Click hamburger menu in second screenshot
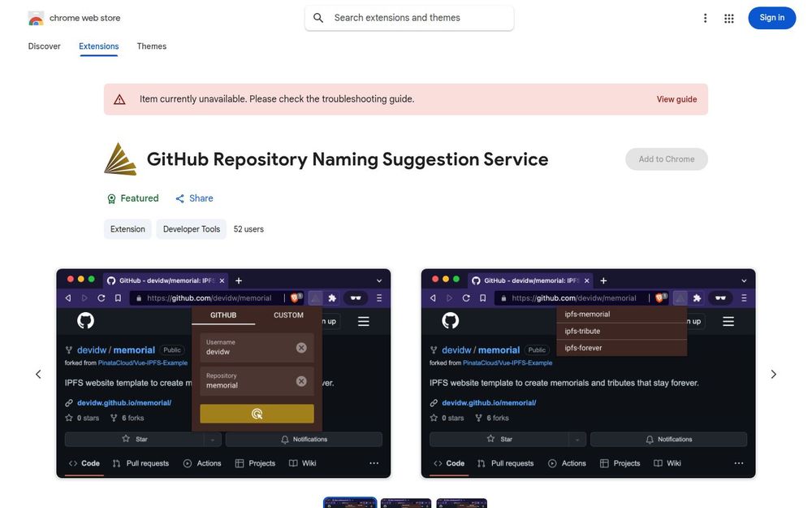812x508 pixels. coord(728,321)
